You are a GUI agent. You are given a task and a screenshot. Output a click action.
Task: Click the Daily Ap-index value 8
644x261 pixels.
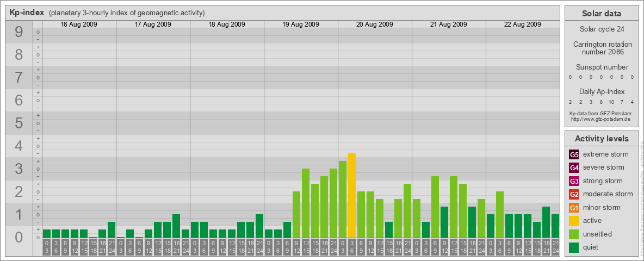[601, 102]
